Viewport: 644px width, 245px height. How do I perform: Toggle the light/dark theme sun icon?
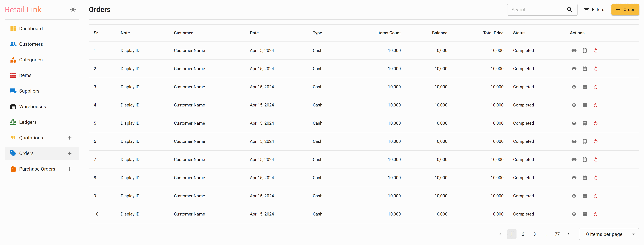click(73, 10)
